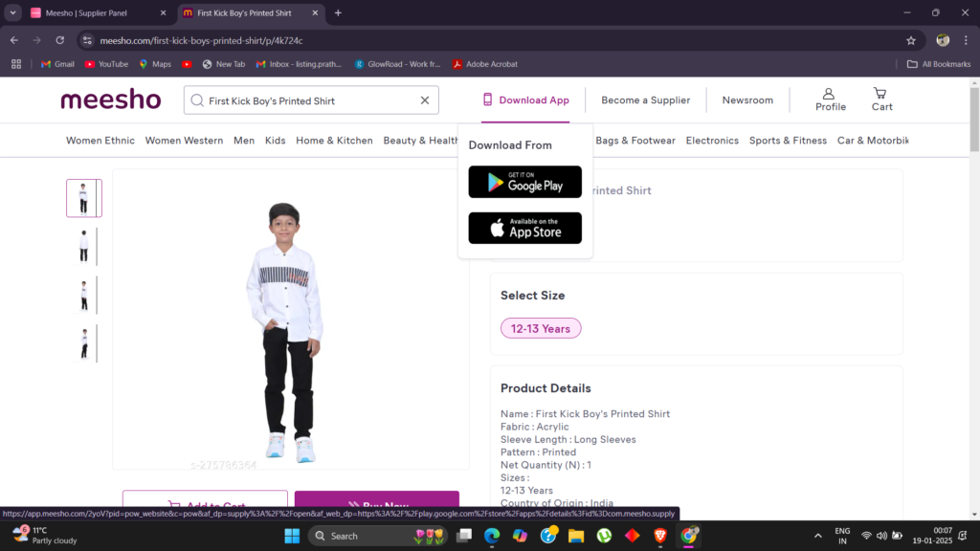Screen dimensions: 980x551
Task: Open GlowRoad bookmark
Action: pos(397,64)
